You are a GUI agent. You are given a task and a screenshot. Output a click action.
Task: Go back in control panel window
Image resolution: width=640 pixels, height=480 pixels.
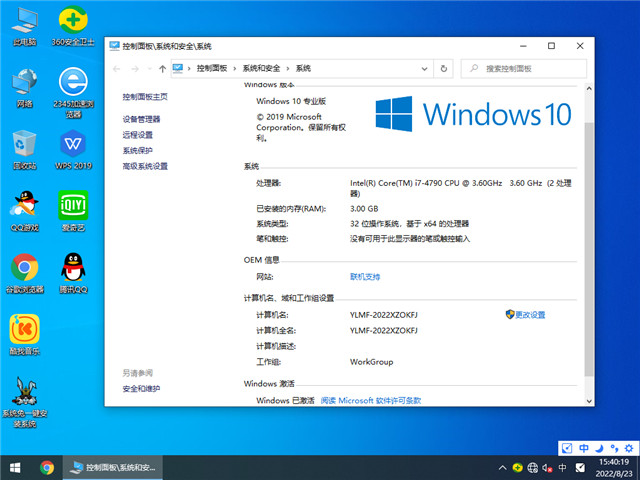pos(117,69)
